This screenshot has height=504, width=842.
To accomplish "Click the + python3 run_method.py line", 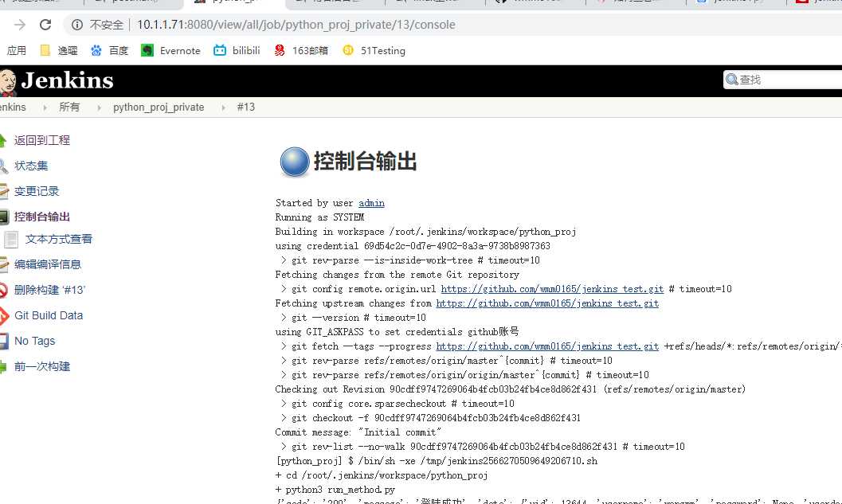I will coord(335,490).
